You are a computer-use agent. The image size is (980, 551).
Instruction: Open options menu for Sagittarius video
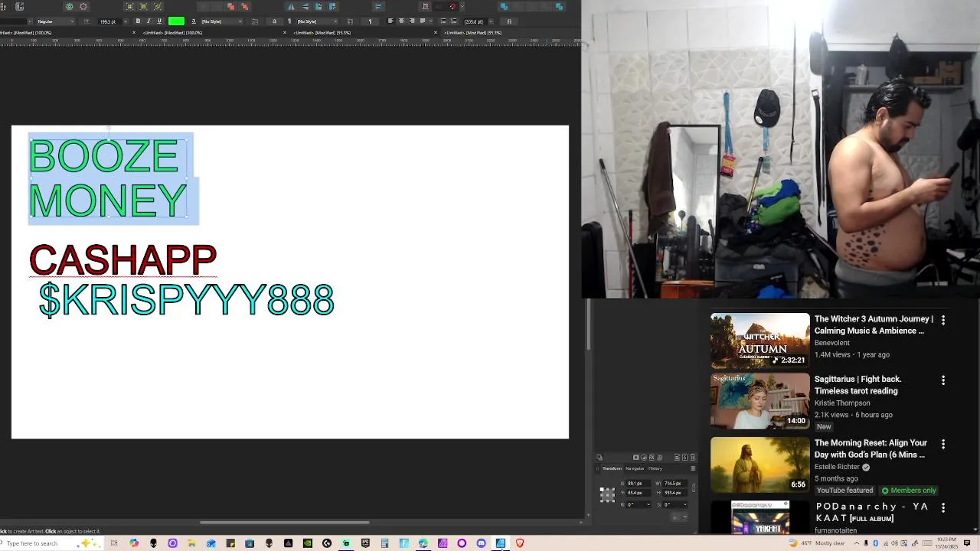[x=943, y=380]
